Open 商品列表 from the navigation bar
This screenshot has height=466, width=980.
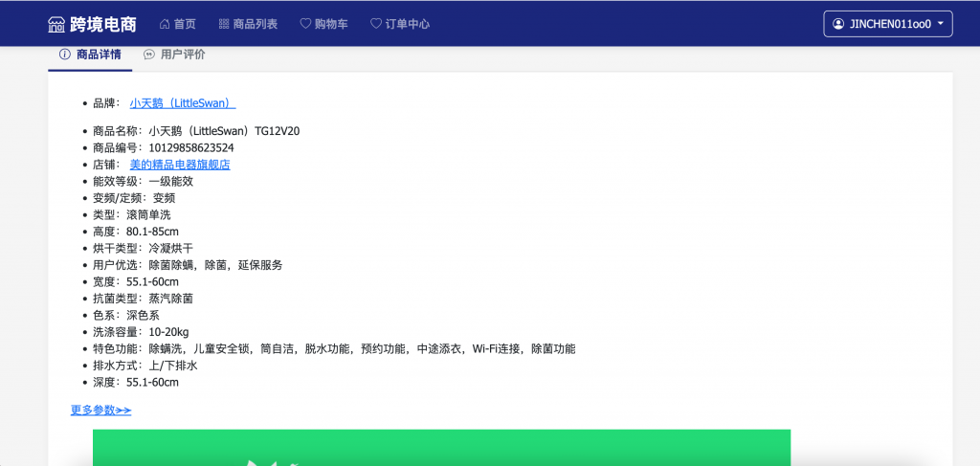tap(248, 24)
